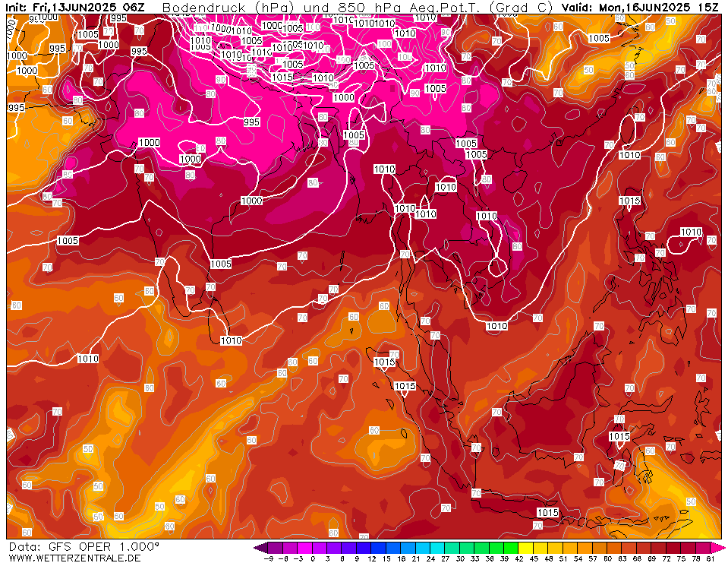Select the light blue swatch between 21 and 24
This screenshot has height=563, width=728.
click(x=423, y=547)
